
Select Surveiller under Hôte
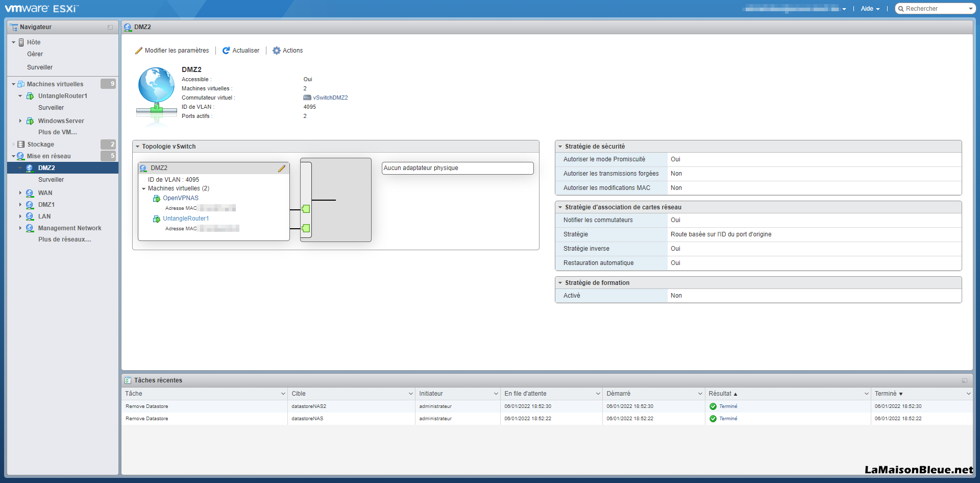[40, 67]
